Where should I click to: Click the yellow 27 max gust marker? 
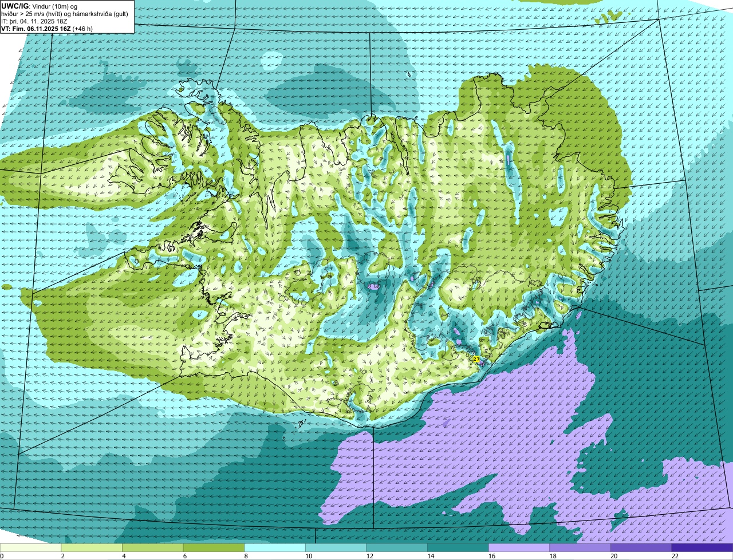coord(476,359)
